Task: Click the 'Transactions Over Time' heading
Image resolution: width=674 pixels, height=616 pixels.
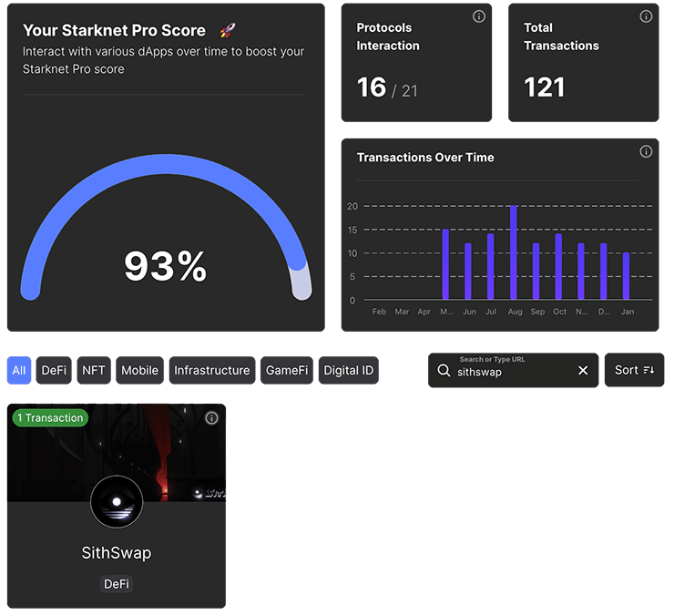Action: pyautogui.click(x=425, y=158)
